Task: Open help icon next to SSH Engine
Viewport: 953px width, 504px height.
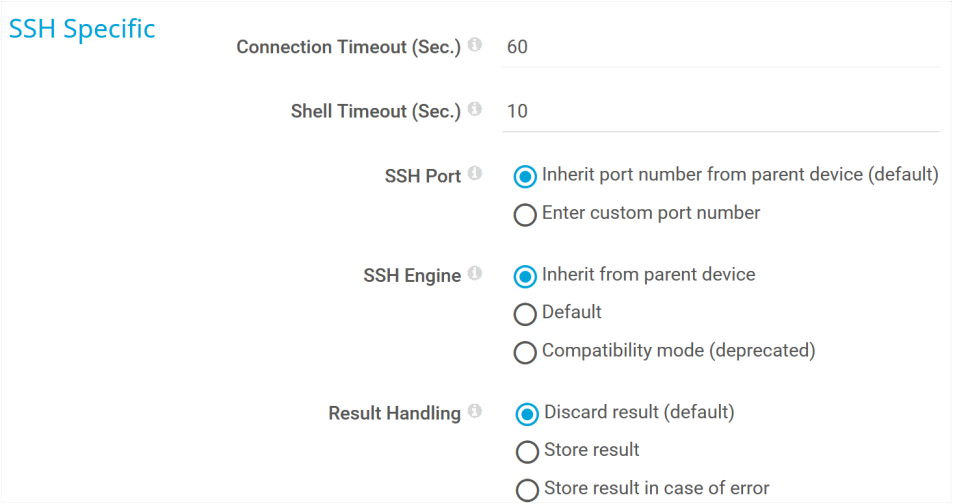Action: coord(475,273)
